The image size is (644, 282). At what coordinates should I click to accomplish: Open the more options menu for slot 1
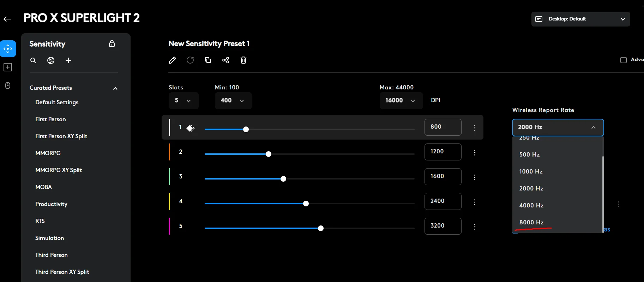[475, 128]
